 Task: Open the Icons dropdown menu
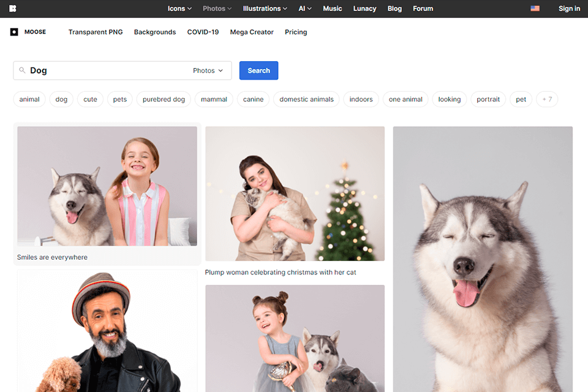coord(179,8)
